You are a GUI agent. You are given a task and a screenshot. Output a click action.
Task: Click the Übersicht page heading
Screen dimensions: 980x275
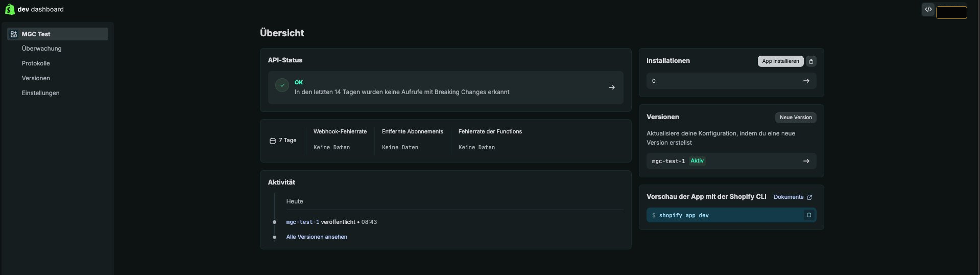(x=282, y=33)
